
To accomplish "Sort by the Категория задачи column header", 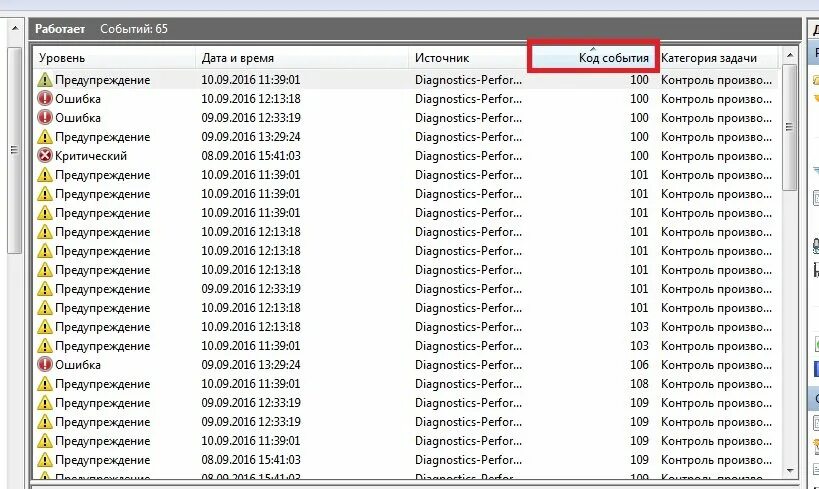I will tap(718, 58).
